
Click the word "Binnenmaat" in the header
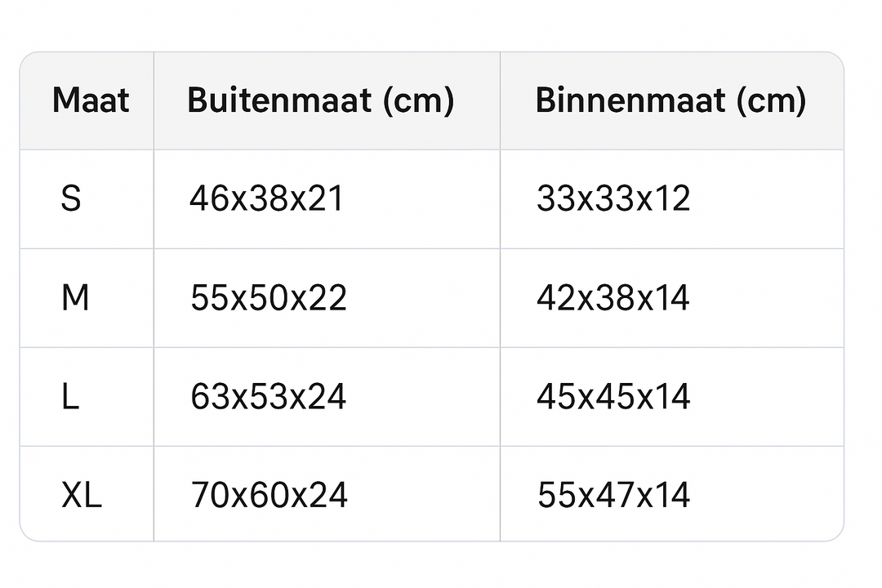pyautogui.click(x=630, y=100)
